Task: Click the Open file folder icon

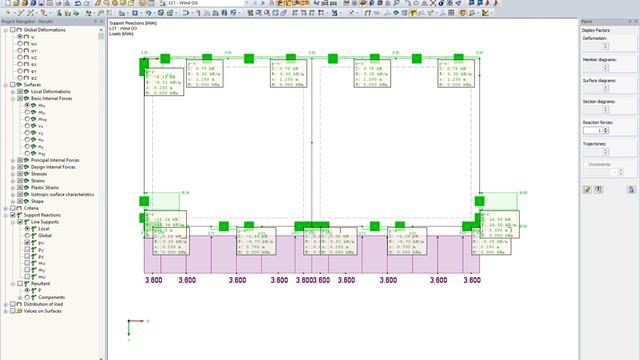Action: click(x=16, y=3)
